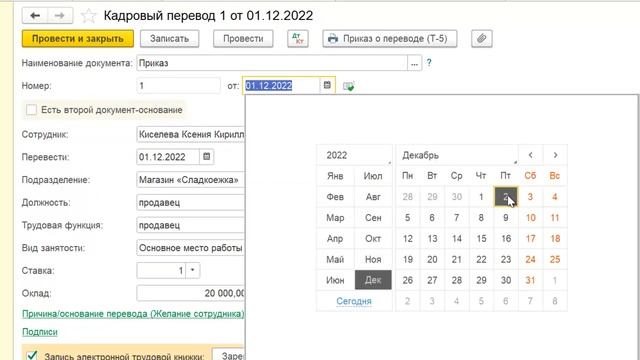
Task: Open Причина/основание перевода link
Action: coord(133,314)
